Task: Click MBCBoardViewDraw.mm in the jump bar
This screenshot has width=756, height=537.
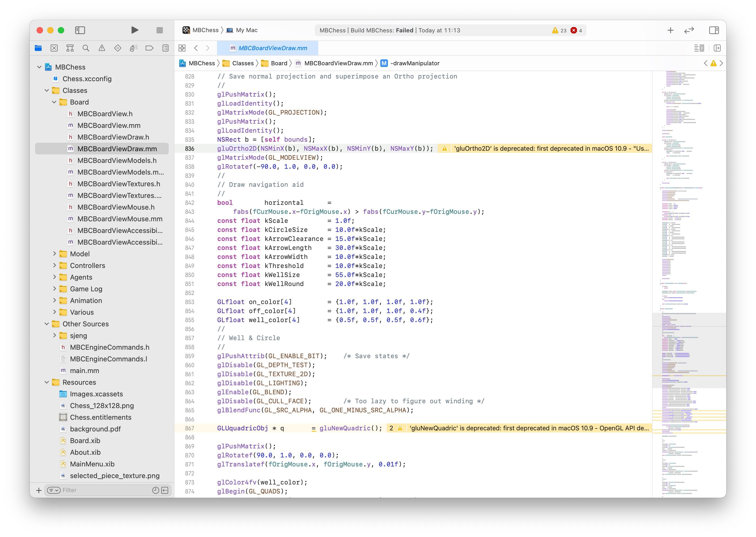Action: coord(334,63)
